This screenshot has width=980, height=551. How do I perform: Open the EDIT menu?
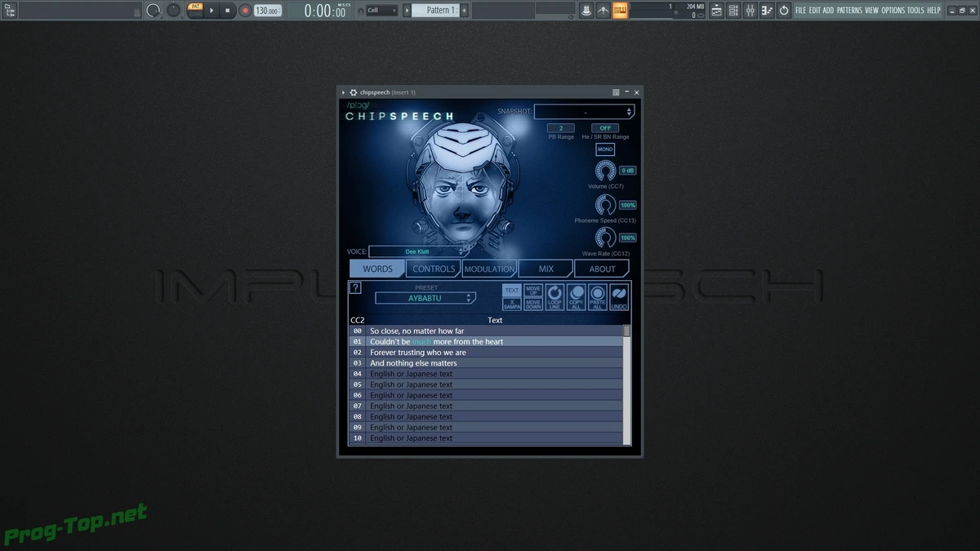814,11
